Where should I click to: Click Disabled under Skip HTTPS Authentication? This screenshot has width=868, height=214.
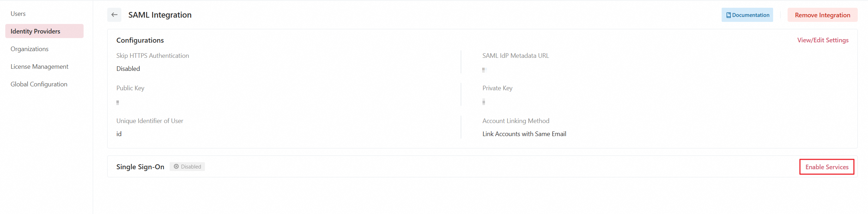click(128, 69)
